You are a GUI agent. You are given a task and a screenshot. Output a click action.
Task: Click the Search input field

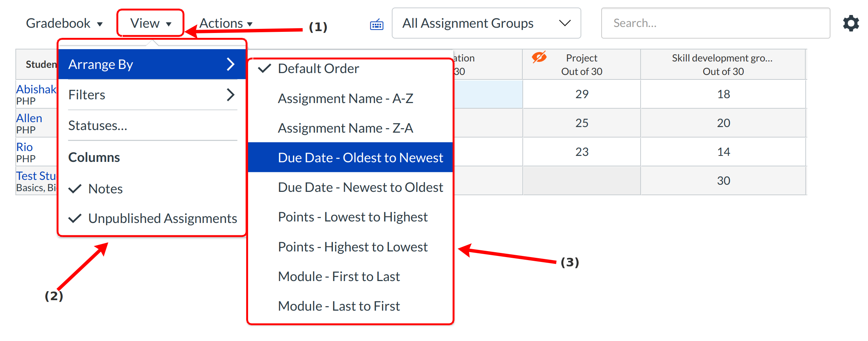[x=715, y=23]
